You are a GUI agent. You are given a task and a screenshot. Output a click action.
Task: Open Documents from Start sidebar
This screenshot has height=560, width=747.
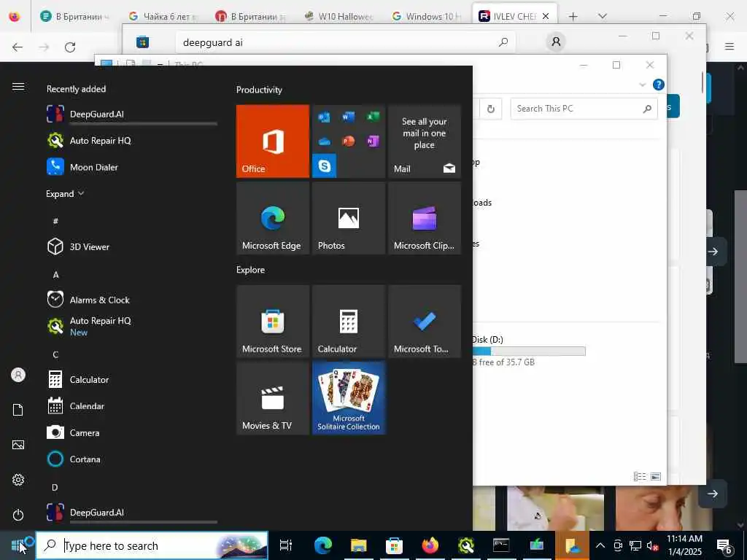pos(18,410)
